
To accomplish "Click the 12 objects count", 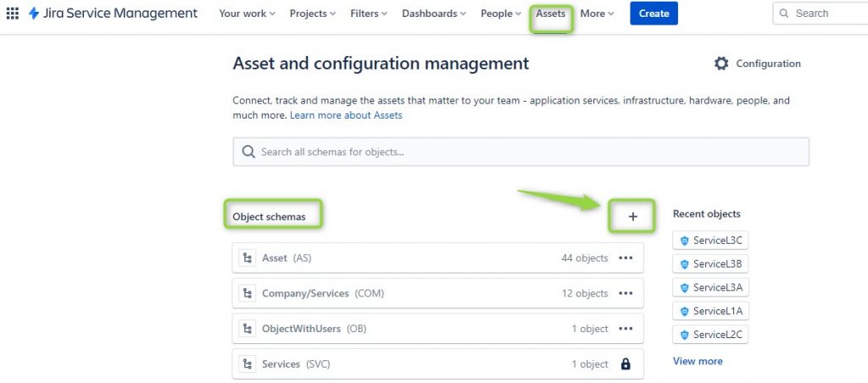I will [x=585, y=293].
